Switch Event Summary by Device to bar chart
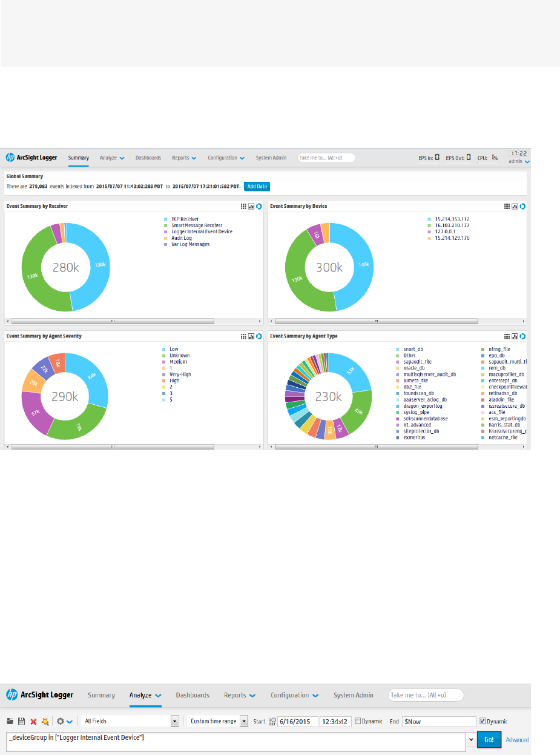The image size is (560, 755). coord(515,206)
